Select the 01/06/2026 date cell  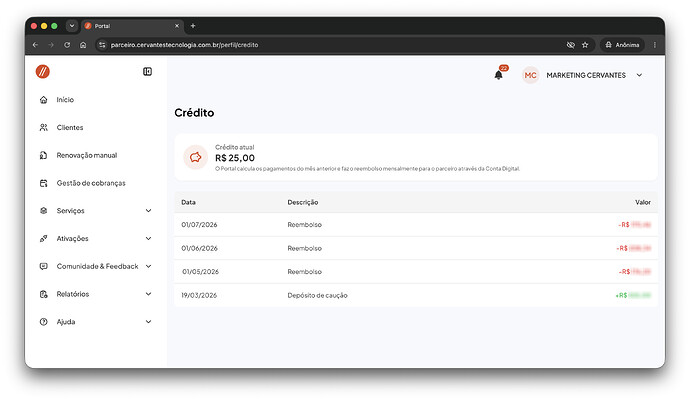(x=199, y=248)
